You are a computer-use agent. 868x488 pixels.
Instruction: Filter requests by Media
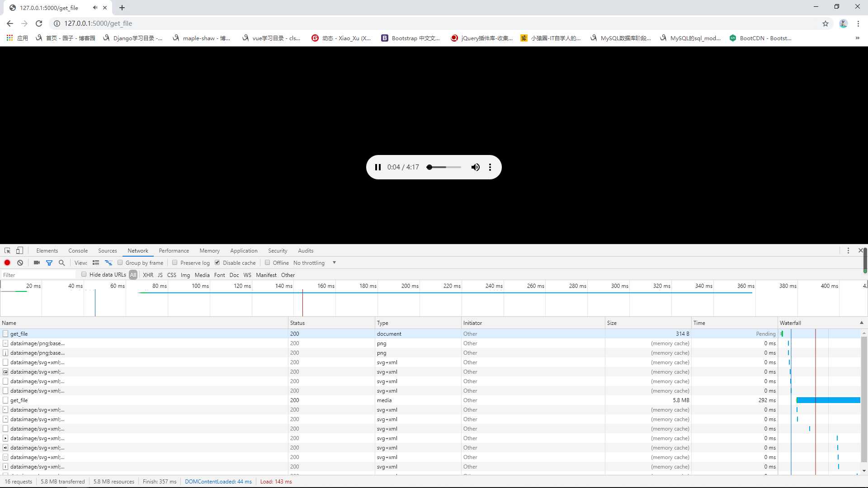click(x=202, y=275)
